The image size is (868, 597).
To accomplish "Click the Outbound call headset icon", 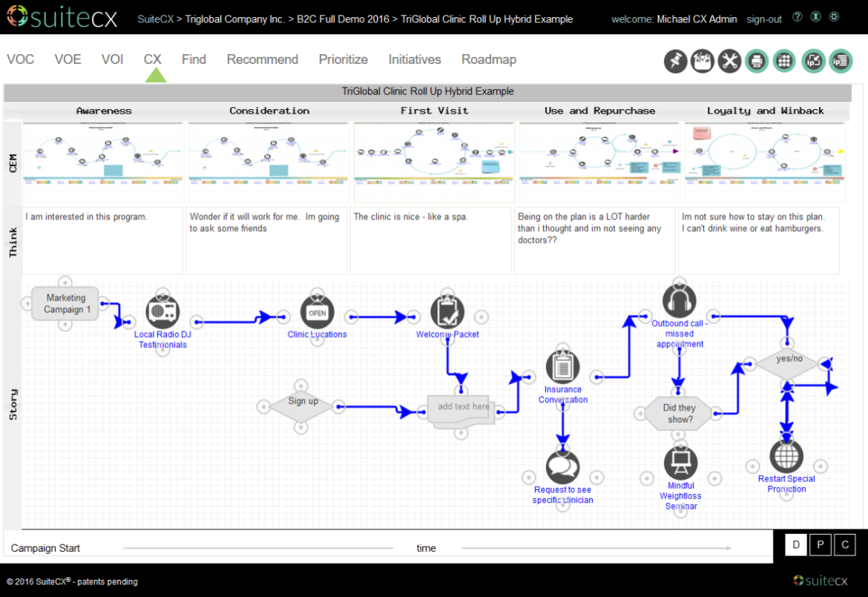I will pos(679,301).
